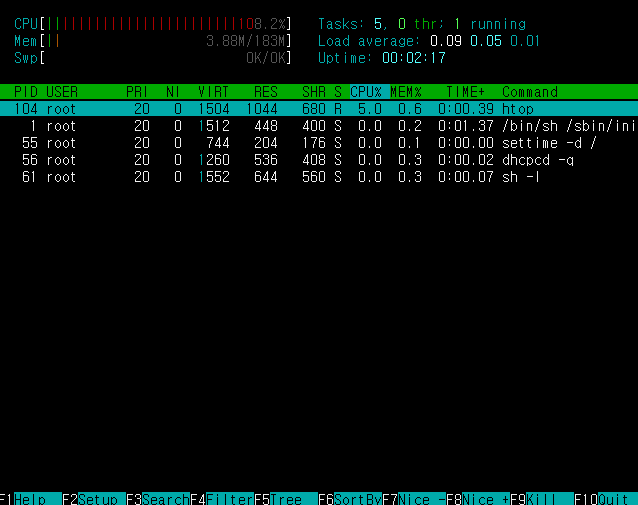Click the MEM% value 0.6
Screen dimensions: 638x505
tap(410, 109)
